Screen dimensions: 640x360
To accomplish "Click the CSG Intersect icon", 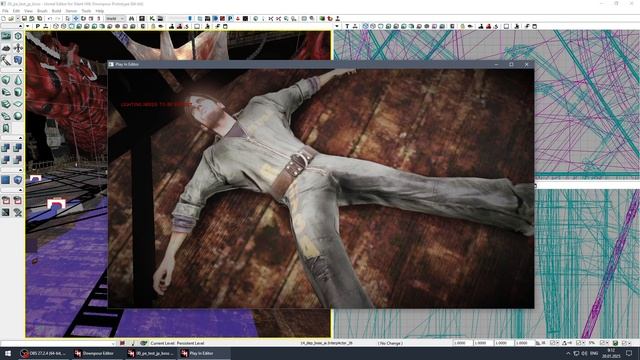I will click(6, 160).
